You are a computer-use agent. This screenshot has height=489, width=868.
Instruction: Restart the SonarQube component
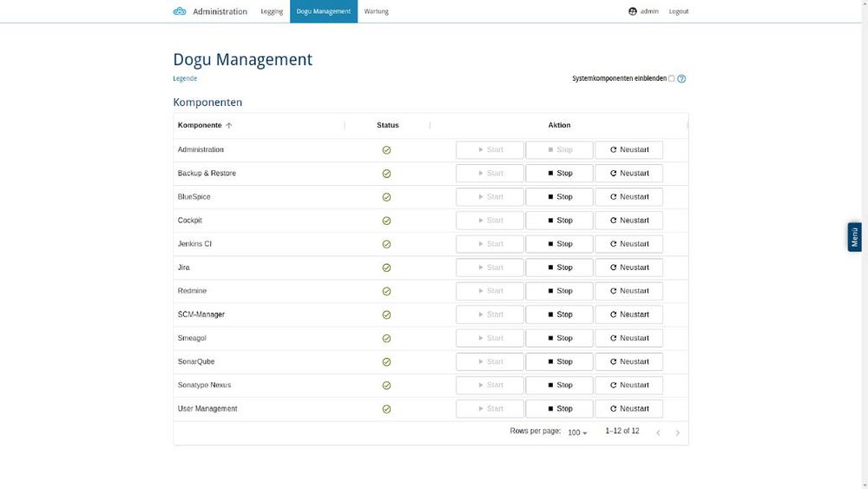pos(628,361)
